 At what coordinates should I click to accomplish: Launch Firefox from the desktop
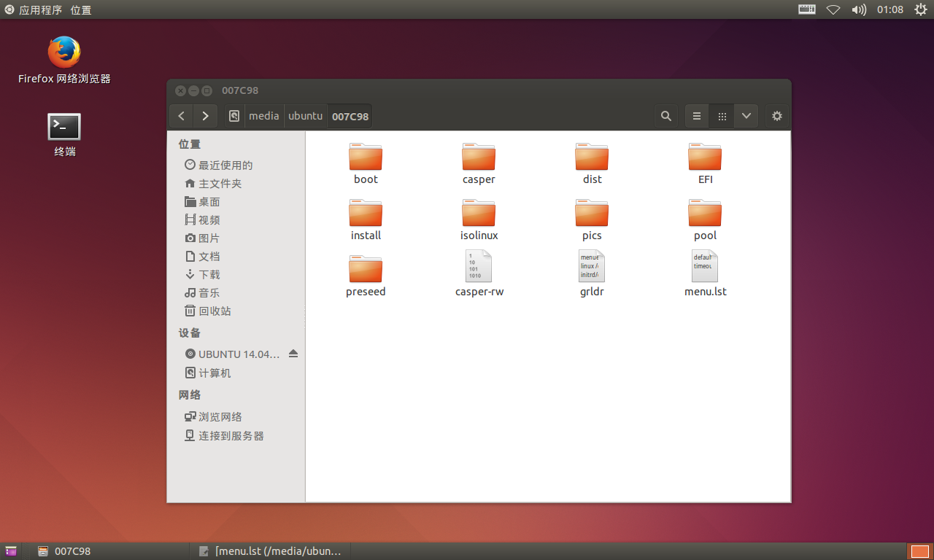[x=64, y=61]
